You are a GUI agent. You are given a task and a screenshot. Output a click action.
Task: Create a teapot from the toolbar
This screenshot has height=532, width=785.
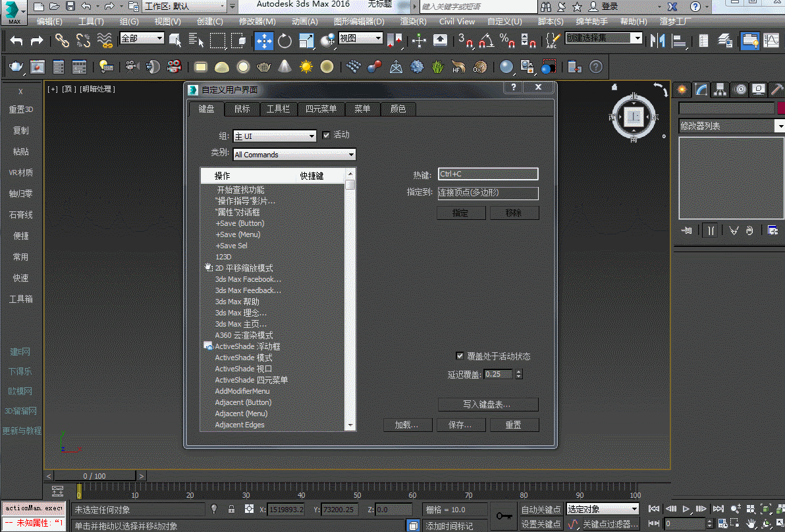tap(16, 66)
